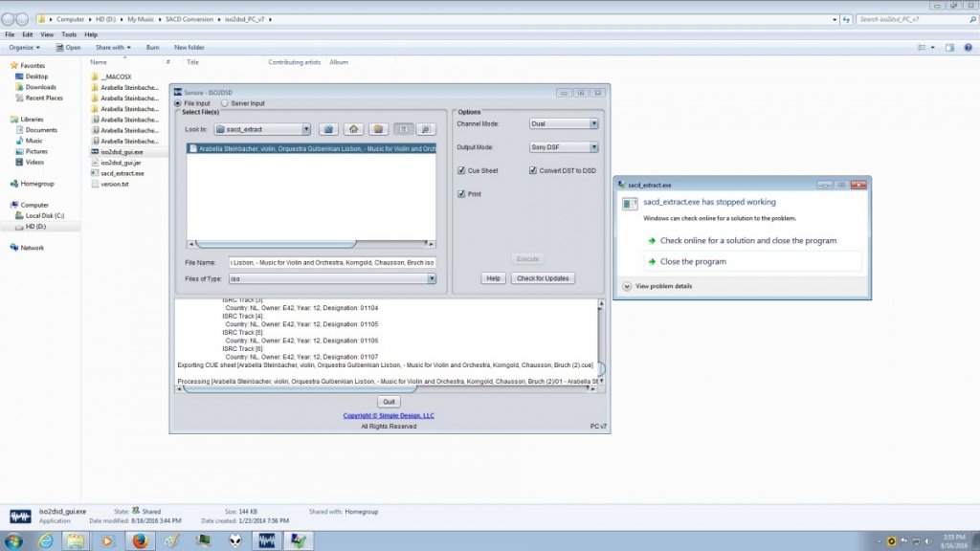Click the Help button in ISO2DSD

(x=493, y=278)
